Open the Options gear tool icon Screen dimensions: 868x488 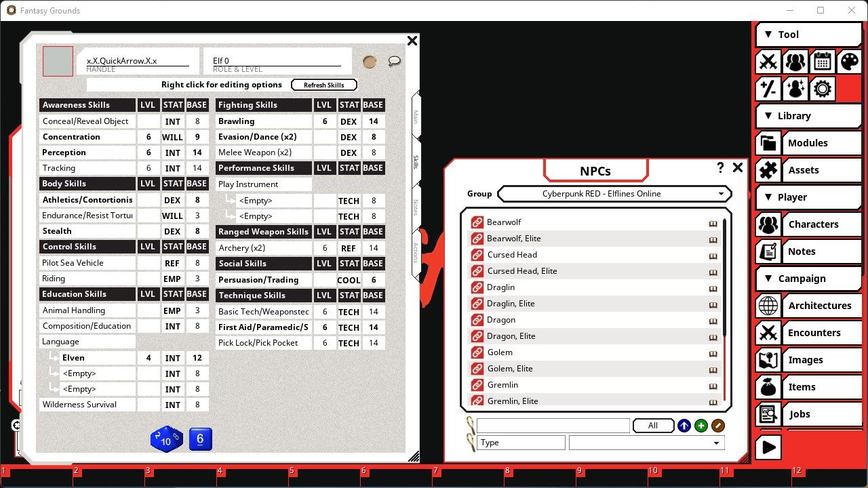822,89
